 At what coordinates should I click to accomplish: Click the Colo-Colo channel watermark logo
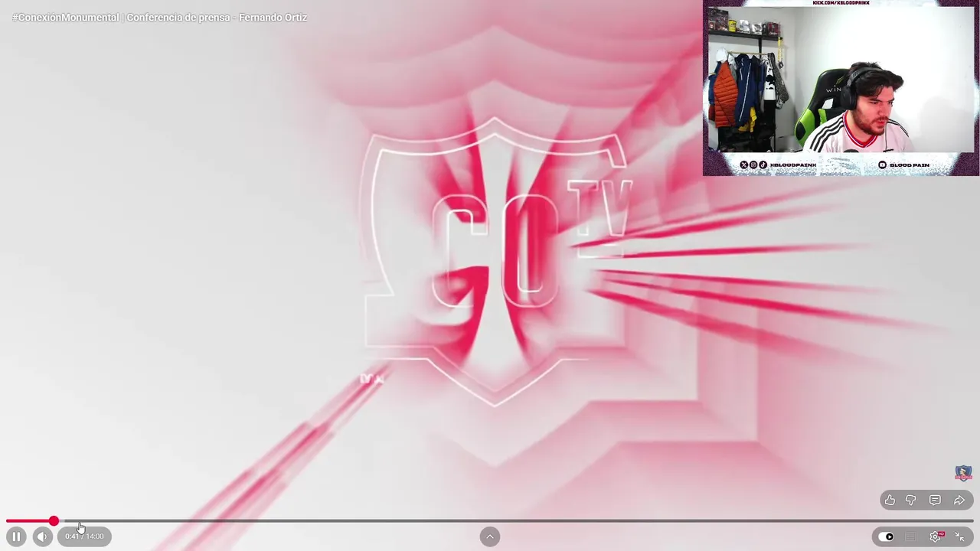pyautogui.click(x=963, y=473)
